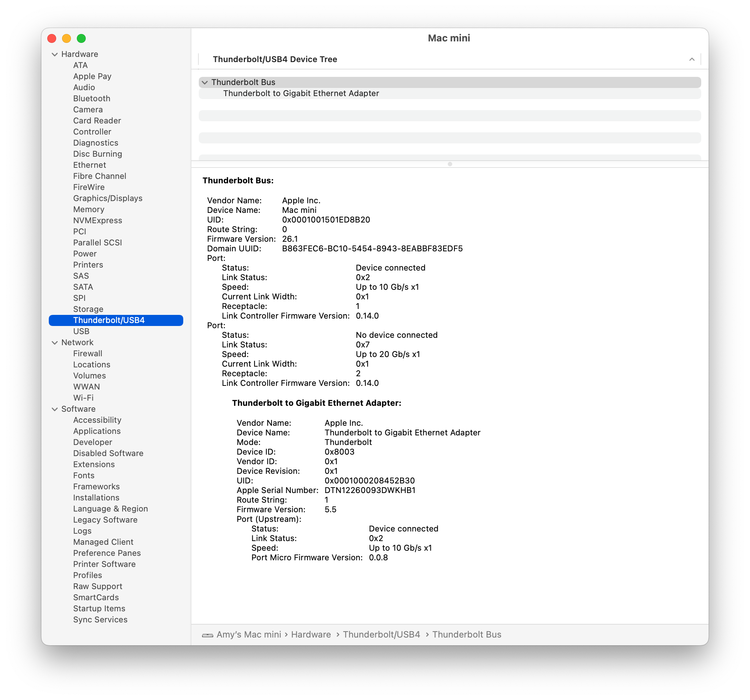Collapse the Hardware section in sidebar
Image resolution: width=750 pixels, height=700 pixels.
click(55, 54)
